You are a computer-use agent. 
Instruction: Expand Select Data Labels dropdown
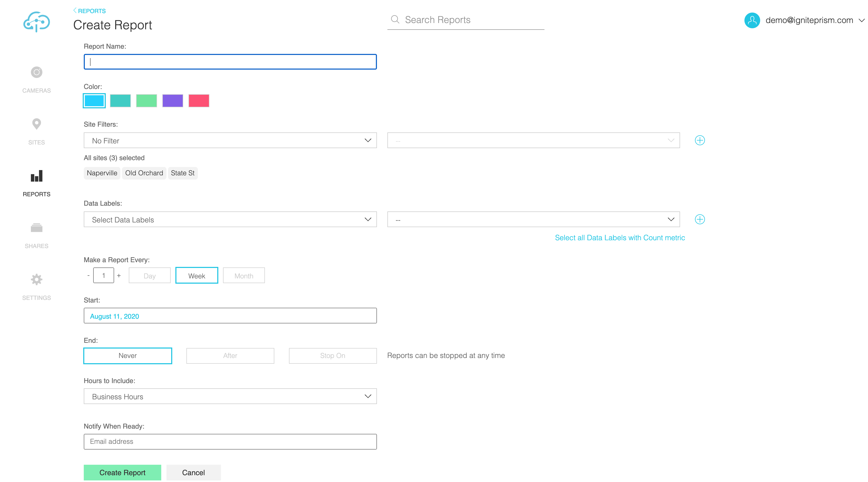[230, 220]
